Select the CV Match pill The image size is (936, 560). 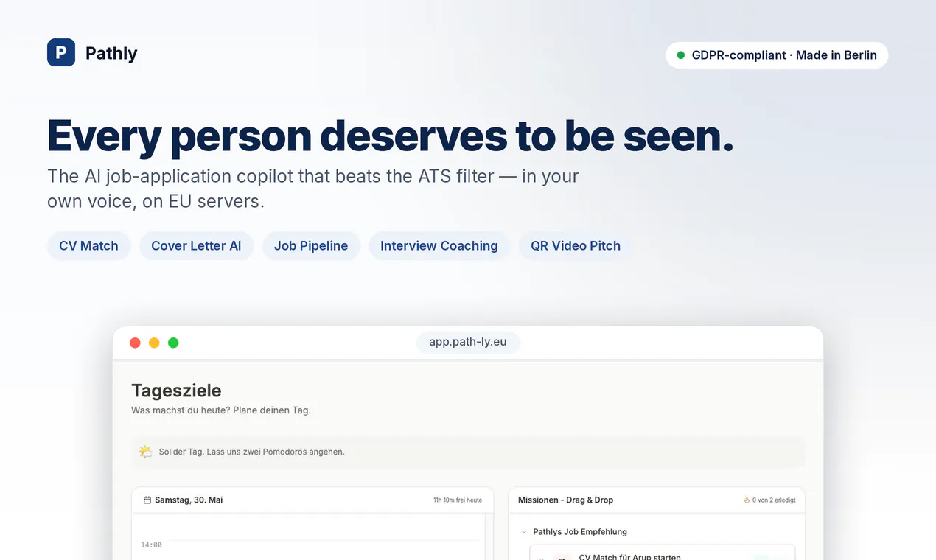pyautogui.click(x=88, y=246)
